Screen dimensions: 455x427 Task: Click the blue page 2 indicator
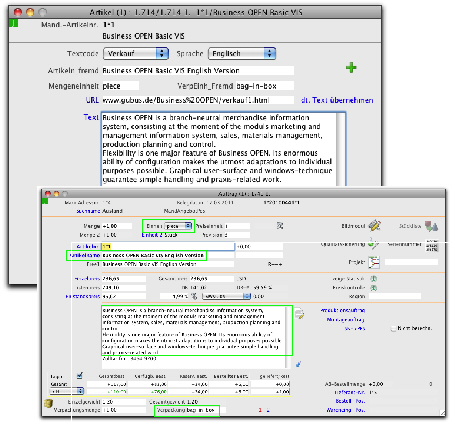click(x=268, y=410)
